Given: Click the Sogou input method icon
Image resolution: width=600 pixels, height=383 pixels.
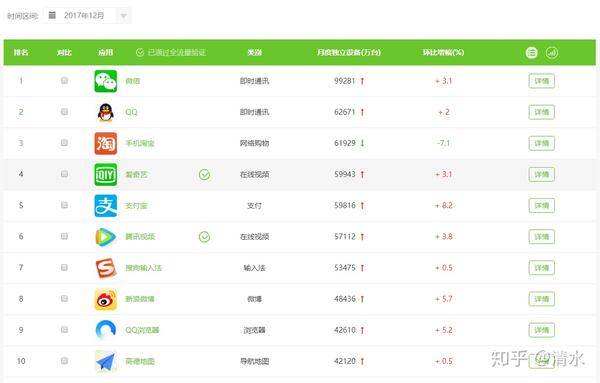Looking at the screenshot, I should pos(106,268).
